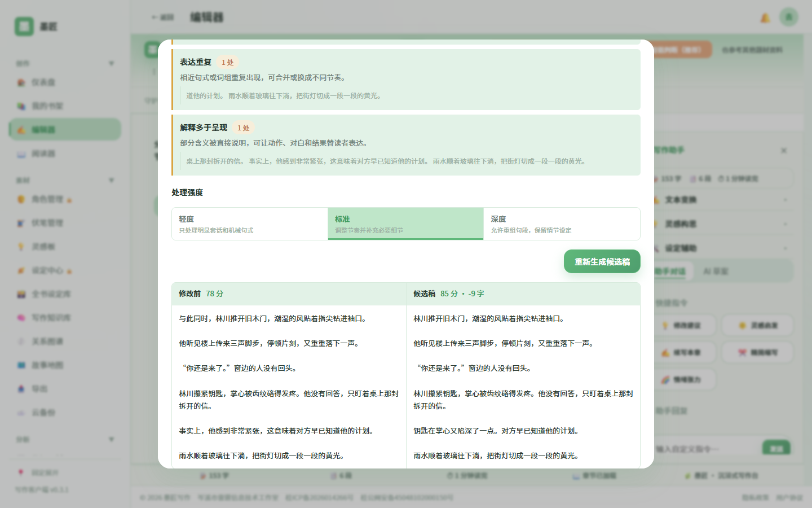Viewport: 812px width, 508px height.
Task: Open 云备份 in the sidebar
Action: click(65, 413)
